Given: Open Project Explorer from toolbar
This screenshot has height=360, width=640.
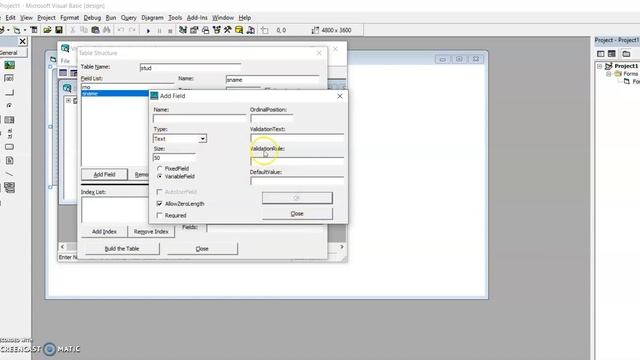Looking at the screenshot, I should tap(183, 30).
